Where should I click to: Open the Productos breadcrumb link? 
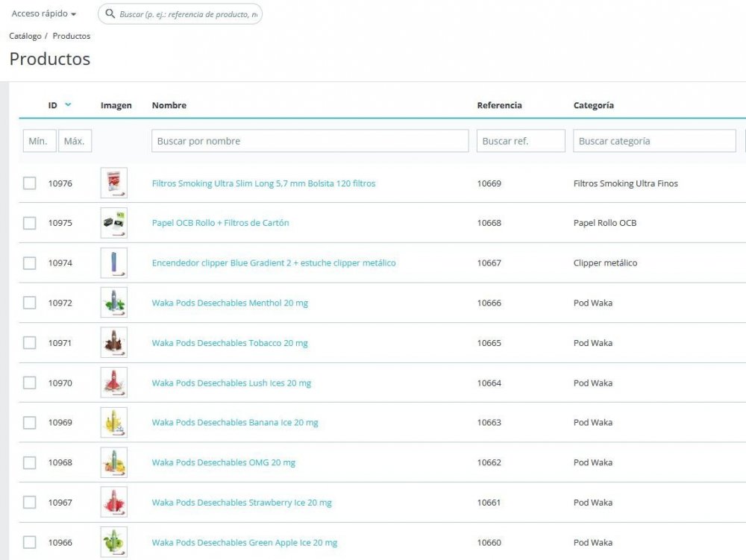coord(72,36)
